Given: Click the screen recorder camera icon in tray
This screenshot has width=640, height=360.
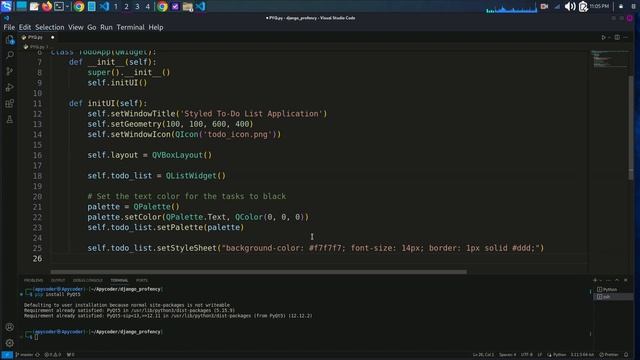Looking at the screenshot, I should tap(544, 6).
